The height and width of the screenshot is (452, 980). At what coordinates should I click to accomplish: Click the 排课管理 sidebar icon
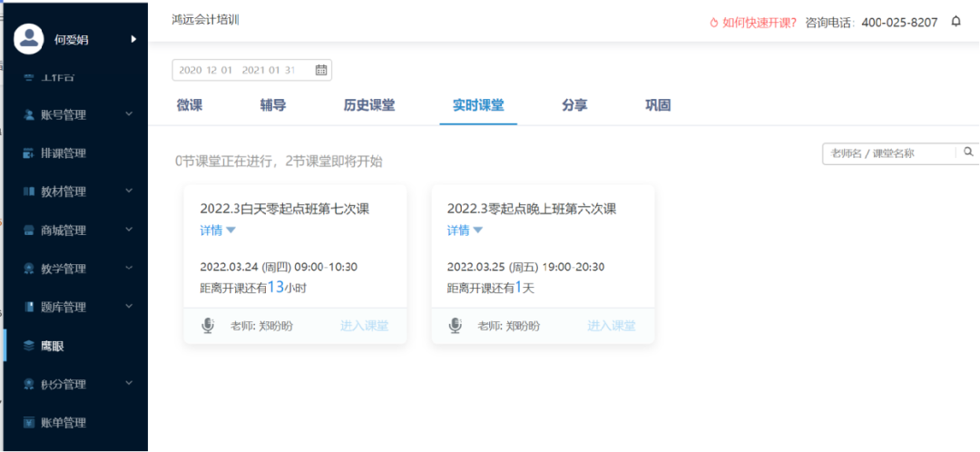pos(28,152)
